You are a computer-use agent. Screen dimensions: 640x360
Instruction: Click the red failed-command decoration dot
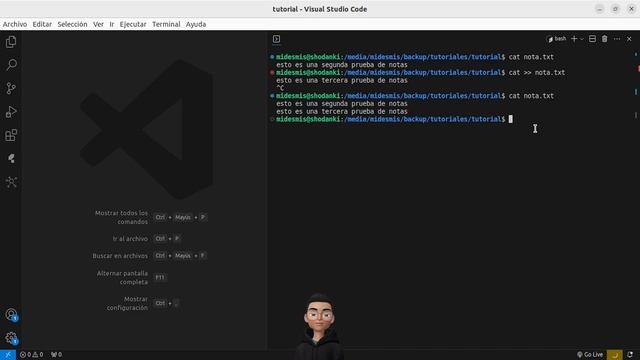[x=272, y=73]
